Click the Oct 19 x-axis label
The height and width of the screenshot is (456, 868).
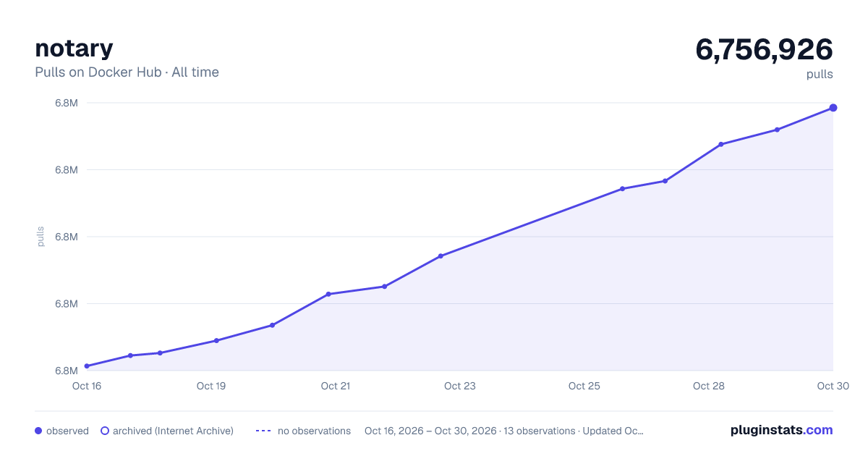pyautogui.click(x=211, y=386)
